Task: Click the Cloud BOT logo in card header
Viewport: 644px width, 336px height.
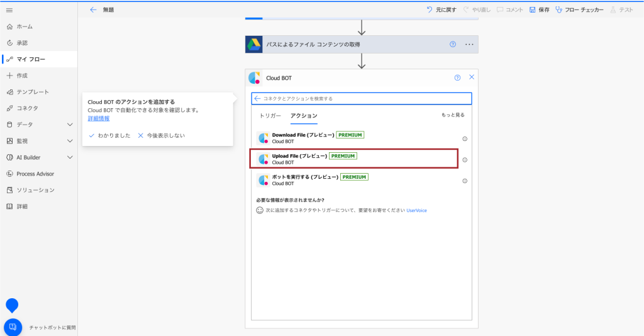Action: click(x=254, y=77)
